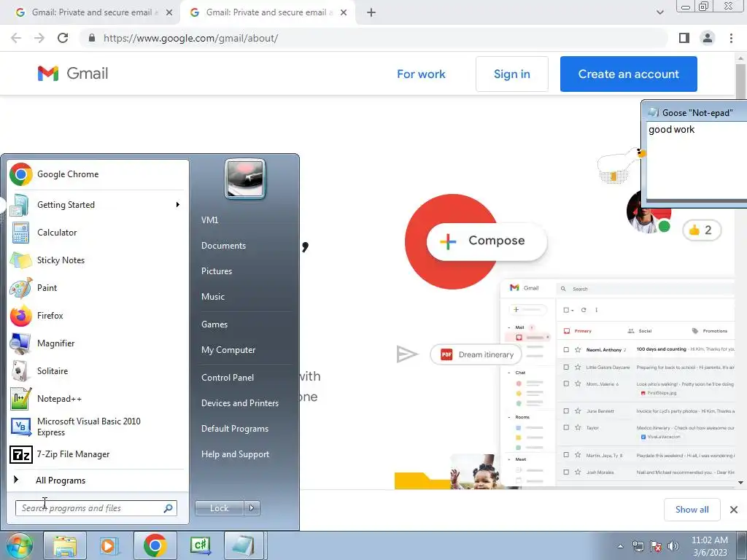Screen dimensions: 747x560
Task: Open Control Panel
Action: click(x=228, y=378)
